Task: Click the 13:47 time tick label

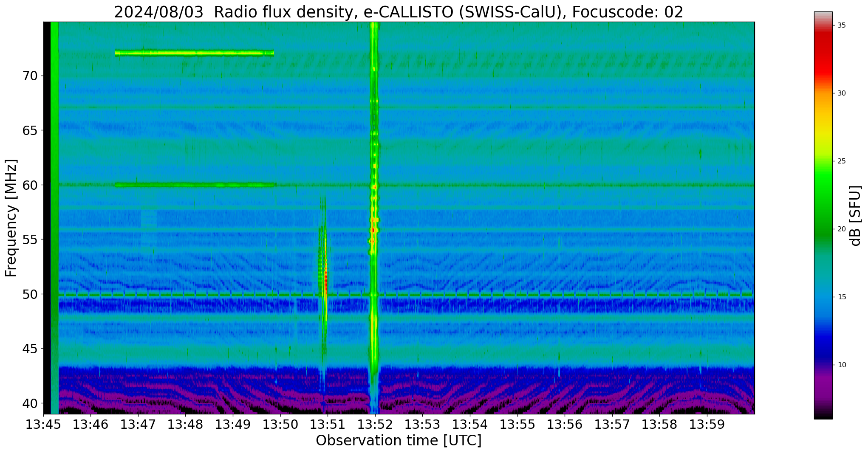Action: [x=138, y=424]
